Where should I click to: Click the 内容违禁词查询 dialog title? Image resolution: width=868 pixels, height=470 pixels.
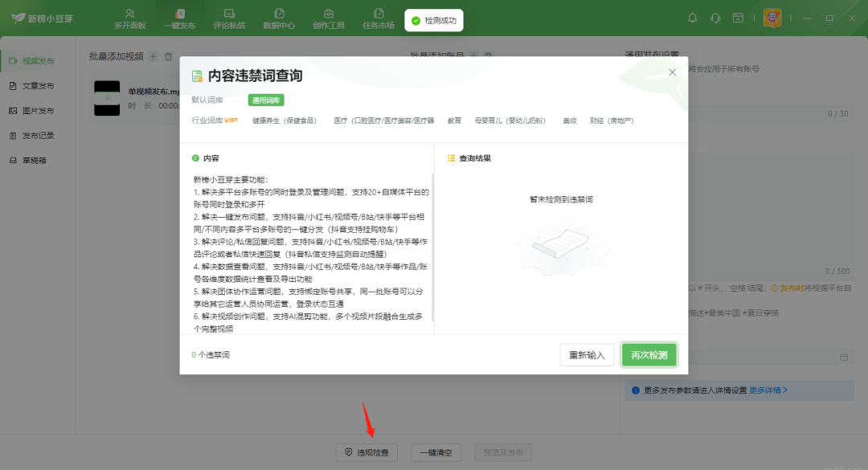click(255, 76)
